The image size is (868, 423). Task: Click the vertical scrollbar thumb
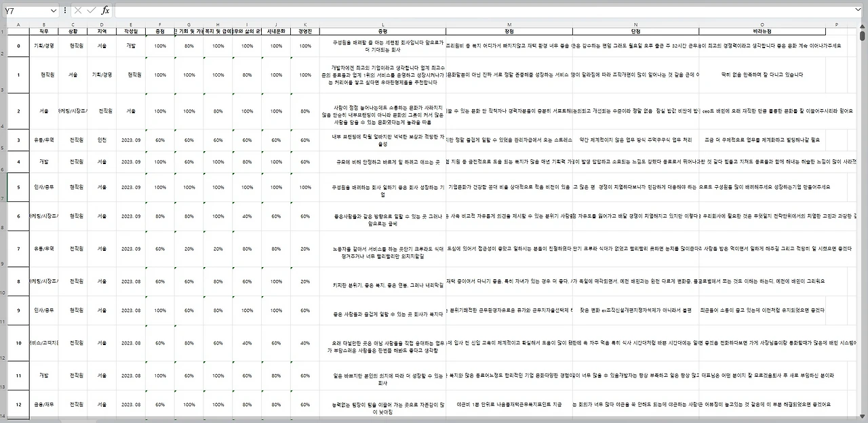coord(863,37)
